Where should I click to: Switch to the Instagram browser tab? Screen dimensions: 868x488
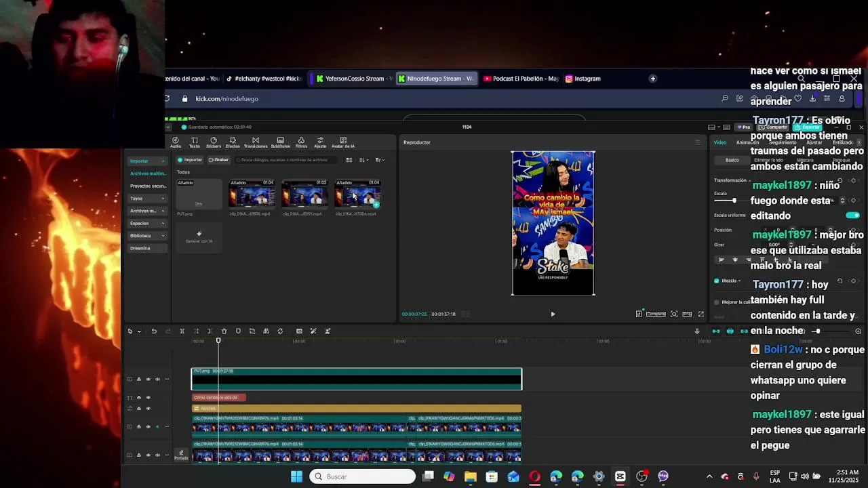click(583, 79)
